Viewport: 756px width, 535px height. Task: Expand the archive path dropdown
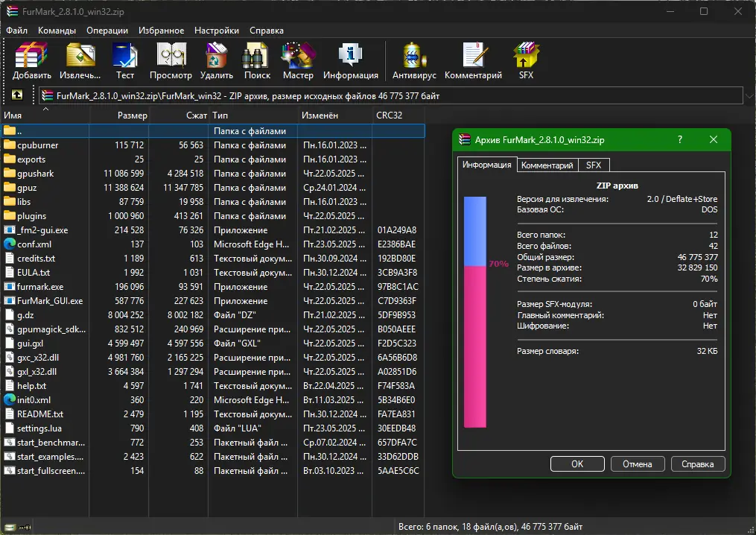pos(748,95)
